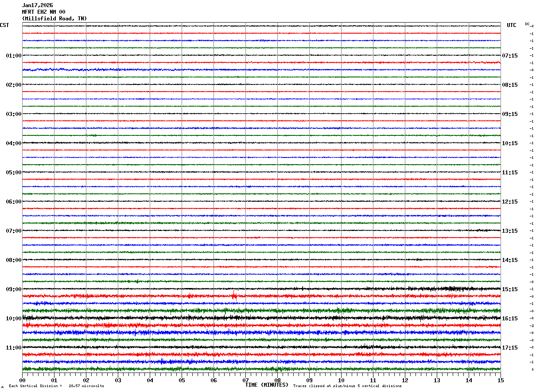Click minute 02 on the bottom time axis

tap(86, 380)
